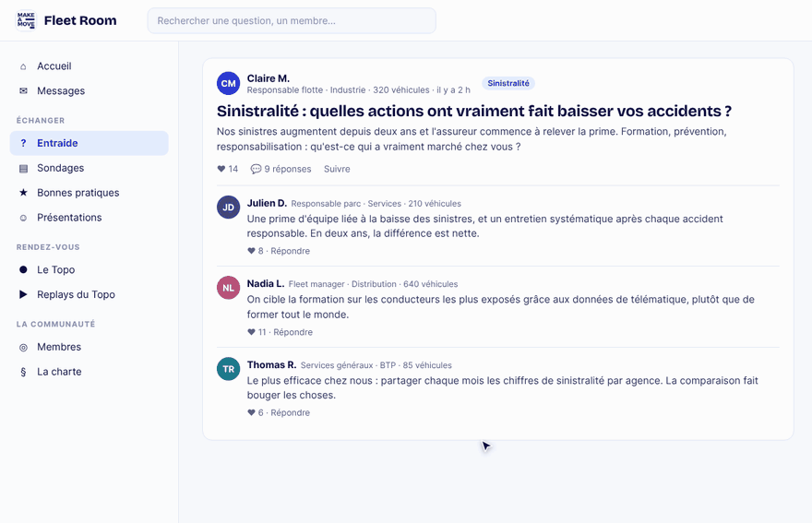The width and height of the screenshot is (812, 523).
Task: Click the Messages envelope icon
Action: (x=23, y=91)
